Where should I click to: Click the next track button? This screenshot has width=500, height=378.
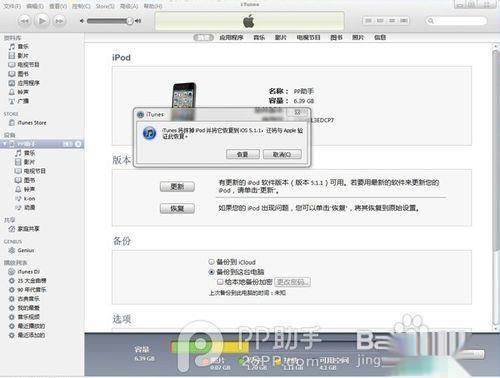click(x=59, y=21)
